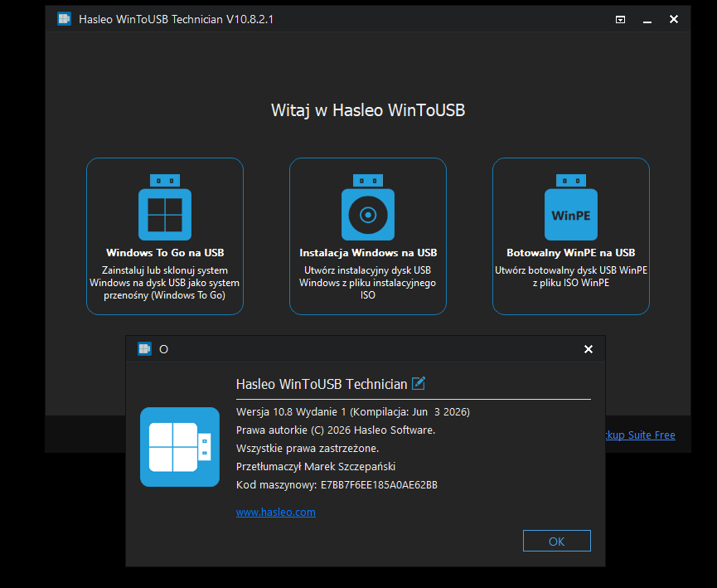Image resolution: width=717 pixels, height=588 pixels.
Task: Click the Zainstaluj lub sklonuj system description
Action: click(x=165, y=283)
